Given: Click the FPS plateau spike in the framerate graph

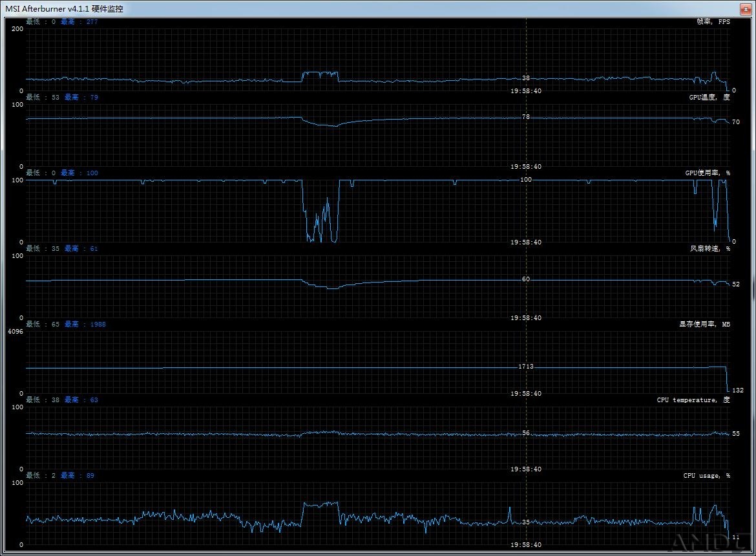Looking at the screenshot, I should [x=320, y=76].
